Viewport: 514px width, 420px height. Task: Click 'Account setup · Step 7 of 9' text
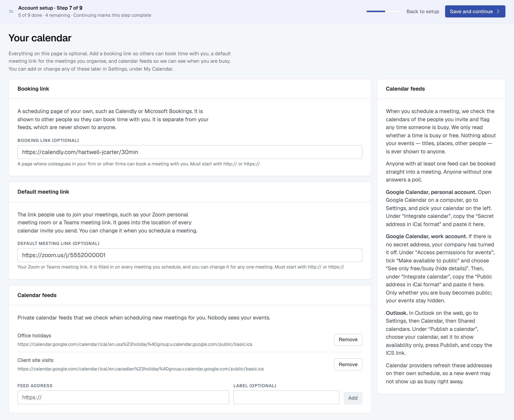click(x=50, y=8)
